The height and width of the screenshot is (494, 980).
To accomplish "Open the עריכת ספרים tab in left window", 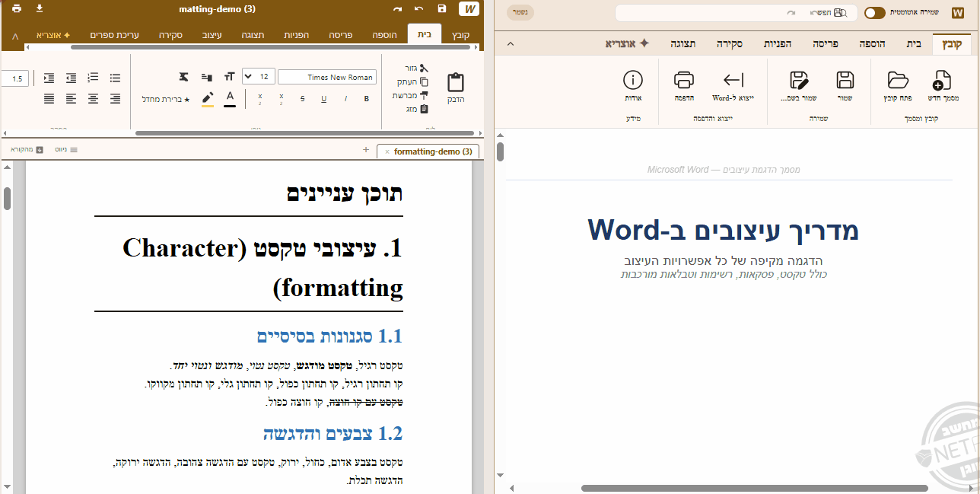I will (x=113, y=35).
